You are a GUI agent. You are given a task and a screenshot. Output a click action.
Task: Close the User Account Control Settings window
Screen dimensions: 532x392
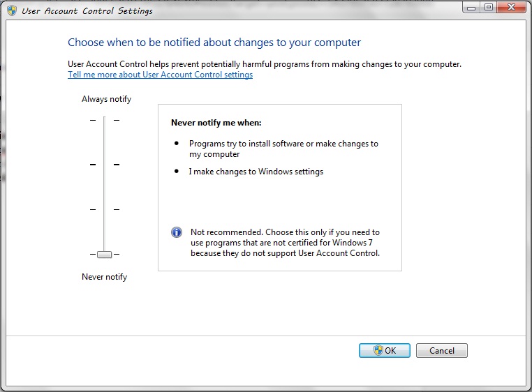coord(511,8)
